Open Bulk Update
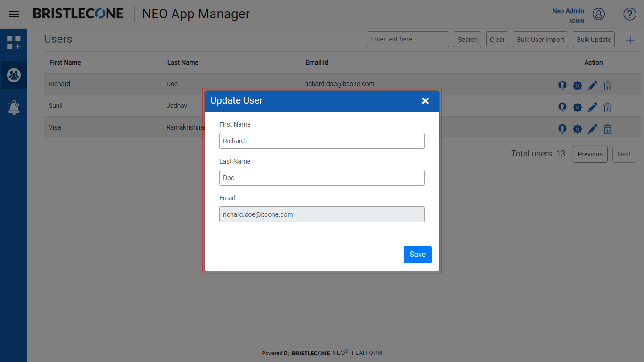 tap(594, 40)
